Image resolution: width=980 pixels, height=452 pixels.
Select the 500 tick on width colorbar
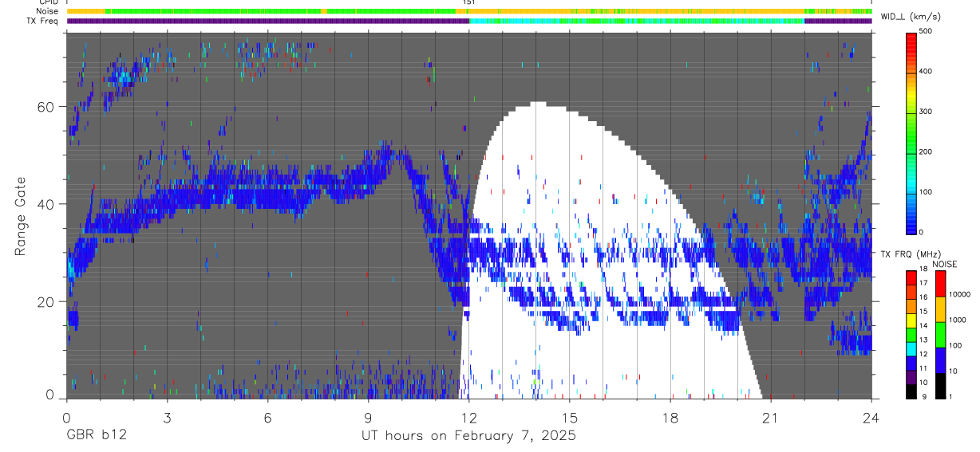927,31
